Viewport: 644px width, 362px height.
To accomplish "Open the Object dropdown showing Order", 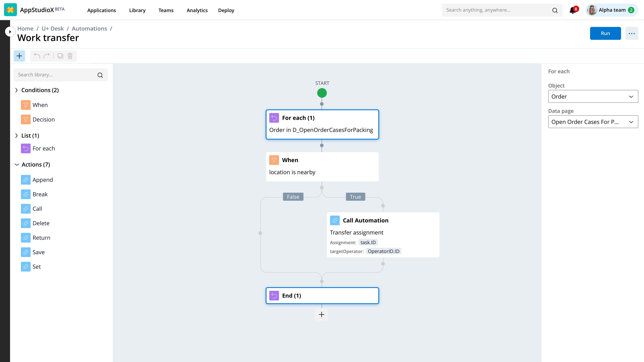I will click(593, 97).
